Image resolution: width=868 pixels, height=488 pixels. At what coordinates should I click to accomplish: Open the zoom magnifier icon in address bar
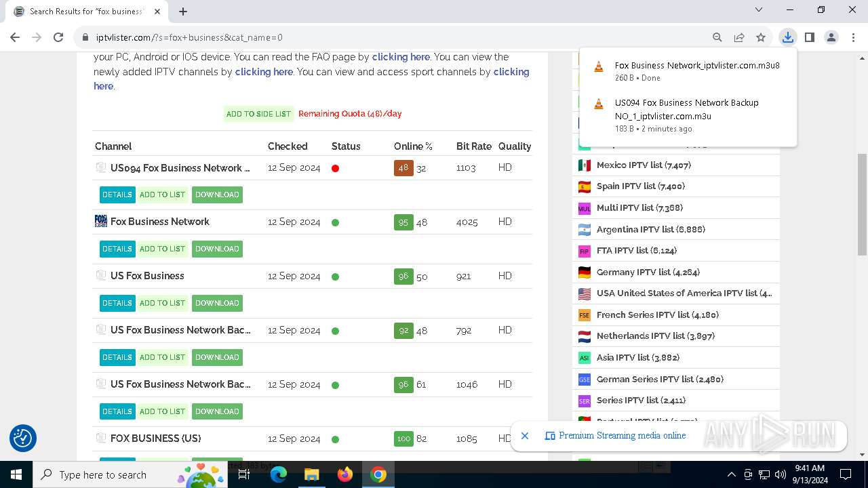[x=717, y=37]
